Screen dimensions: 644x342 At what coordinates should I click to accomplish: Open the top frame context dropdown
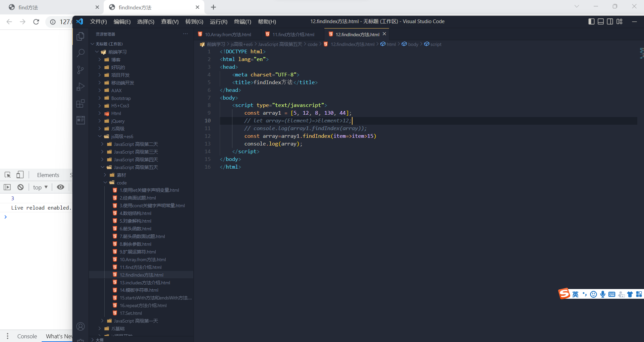coord(40,187)
